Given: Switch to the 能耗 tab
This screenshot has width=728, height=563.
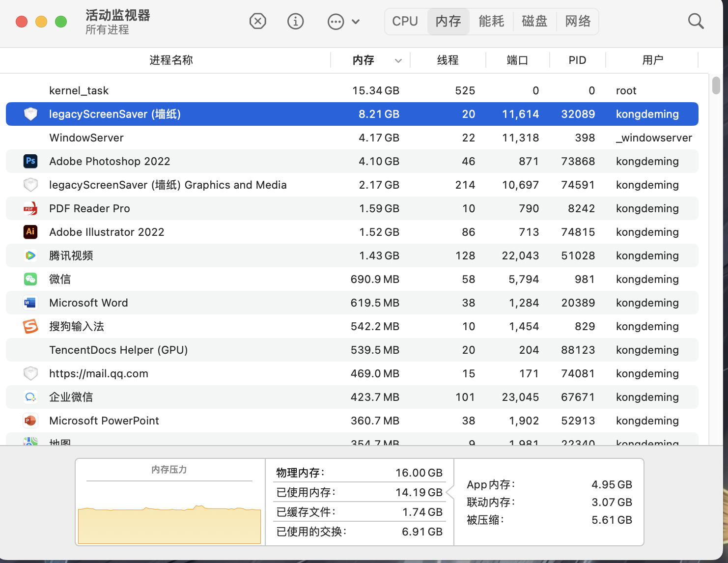Looking at the screenshot, I should [x=491, y=21].
